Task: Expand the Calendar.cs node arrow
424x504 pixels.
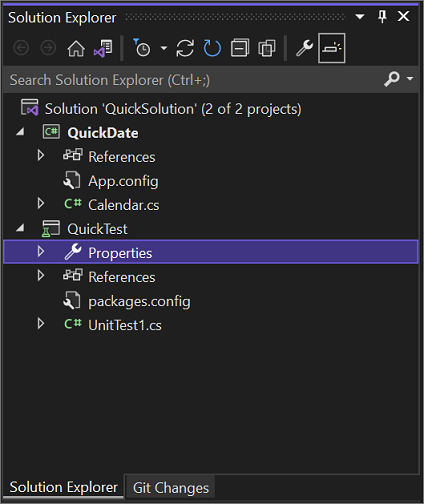Action: (41, 203)
